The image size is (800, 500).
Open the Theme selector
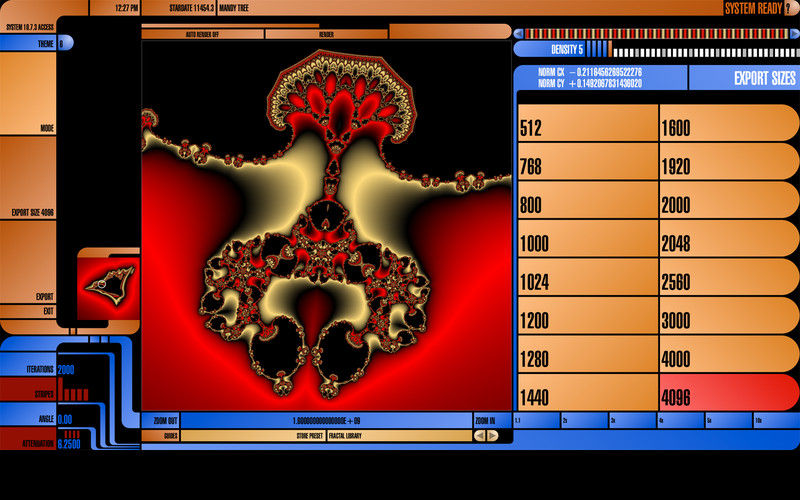[x=30, y=44]
